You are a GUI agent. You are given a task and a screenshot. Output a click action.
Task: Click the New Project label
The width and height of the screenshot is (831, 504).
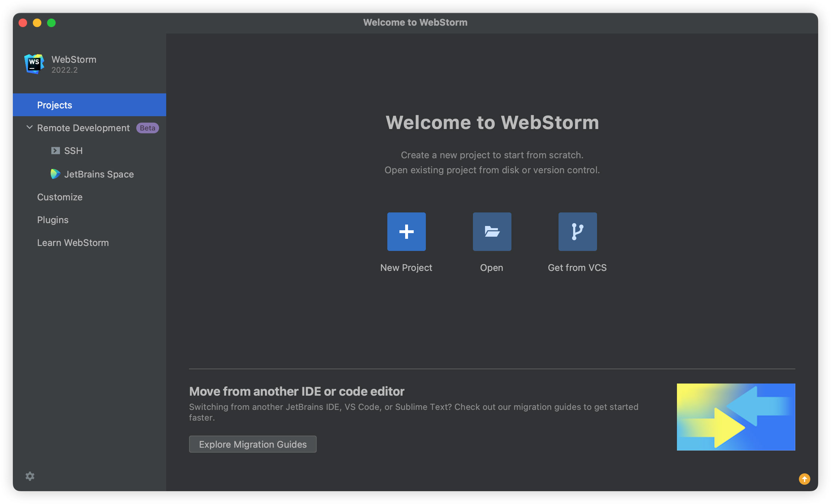tap(406, 268)
